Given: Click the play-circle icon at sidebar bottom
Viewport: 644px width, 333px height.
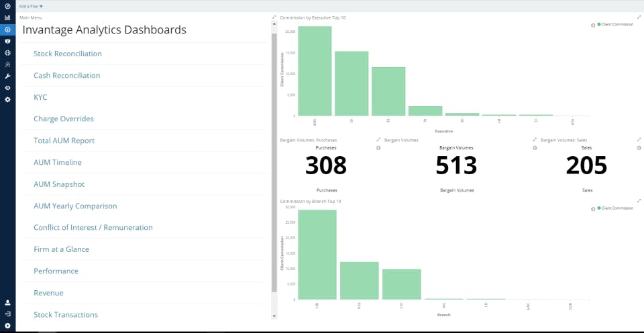Looking at the screenshot, I should pos(7,325).
